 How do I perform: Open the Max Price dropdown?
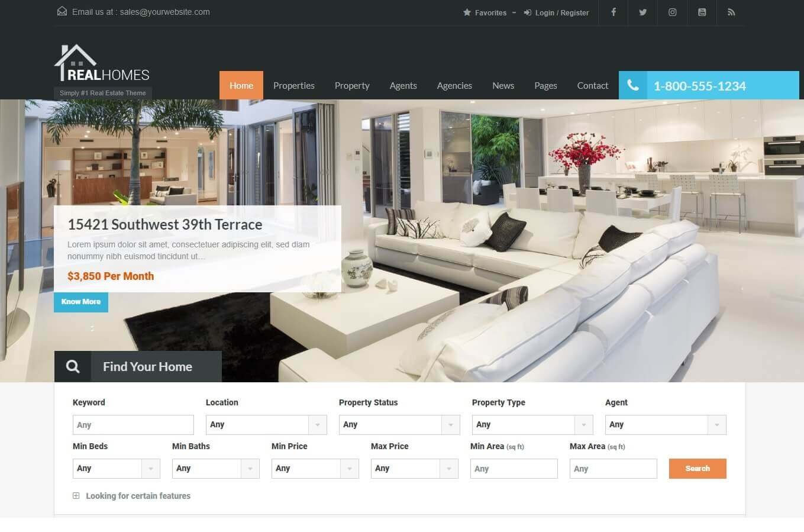coord(415,469)
